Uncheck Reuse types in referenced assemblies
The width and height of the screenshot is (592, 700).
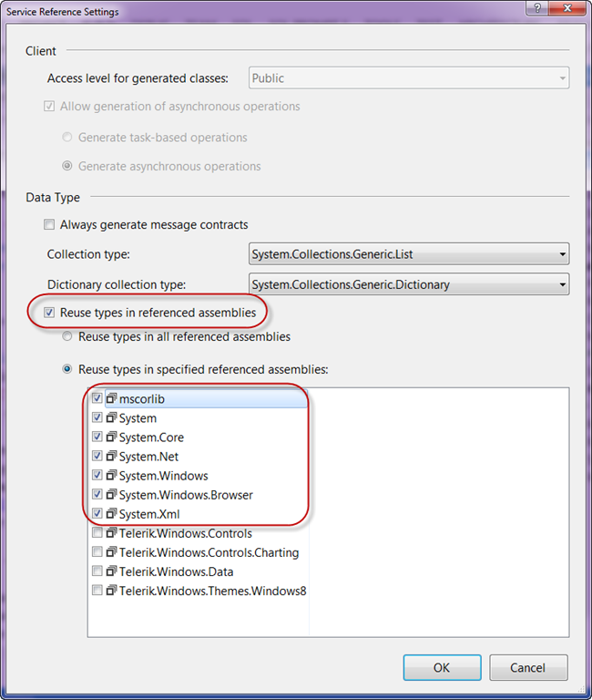(49, 313)
